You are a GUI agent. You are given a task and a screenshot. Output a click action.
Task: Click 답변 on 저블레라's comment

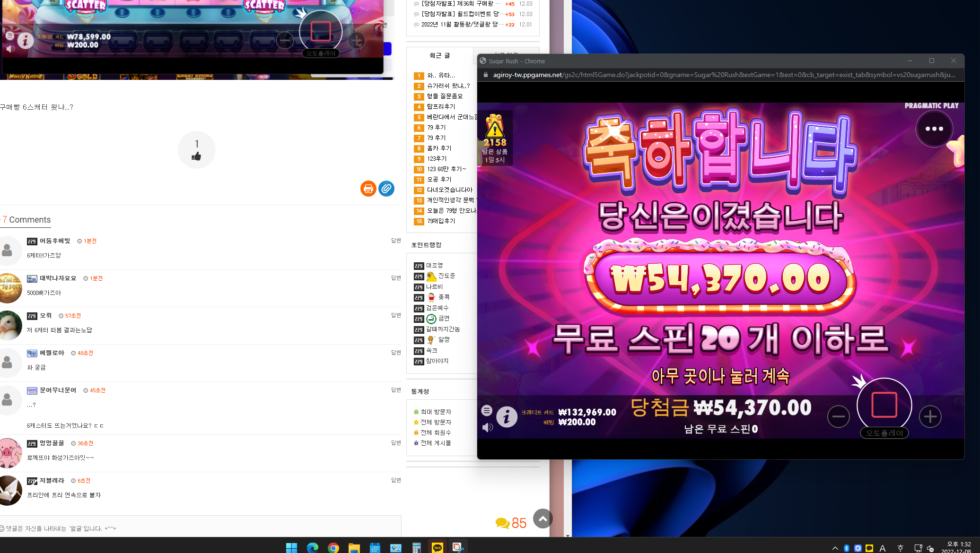(x=396, y=480)
